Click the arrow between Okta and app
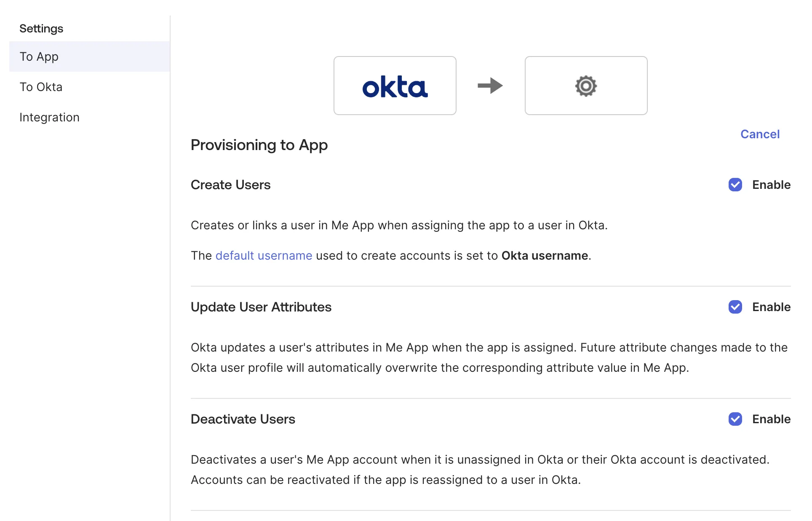This screenshot has width=812, height=521. coord(490,86)
